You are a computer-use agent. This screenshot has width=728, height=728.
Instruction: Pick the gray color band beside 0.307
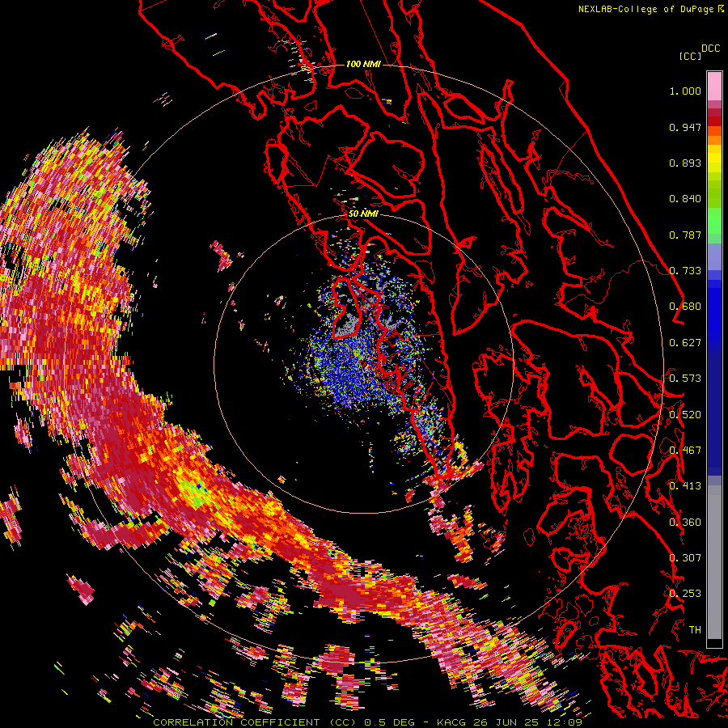[714, 562]
